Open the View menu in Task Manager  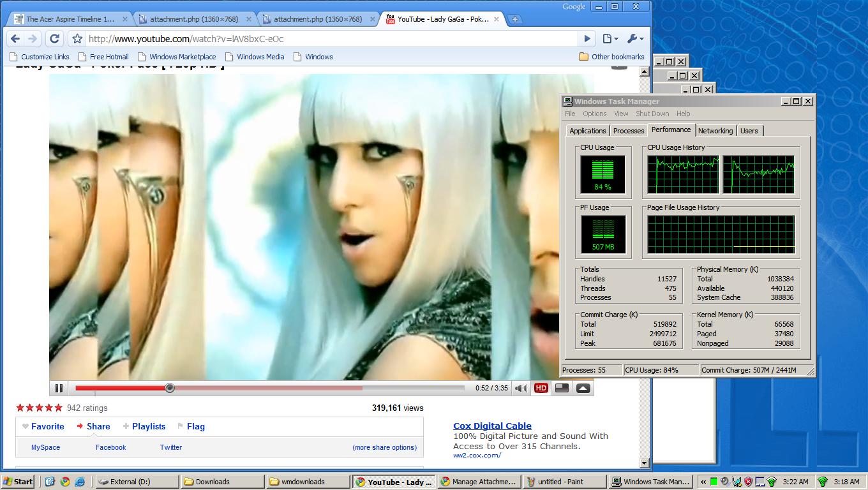[x=621, y=114]
